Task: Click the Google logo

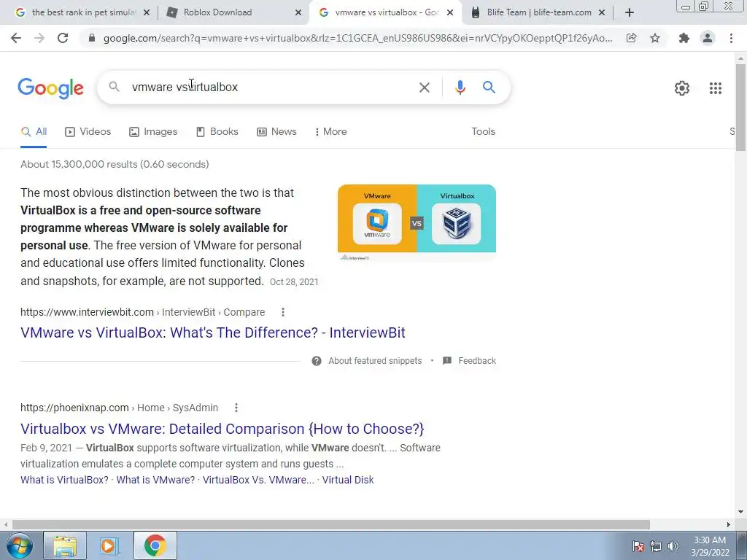Action: pyautogui.click(x=50, y=88)
